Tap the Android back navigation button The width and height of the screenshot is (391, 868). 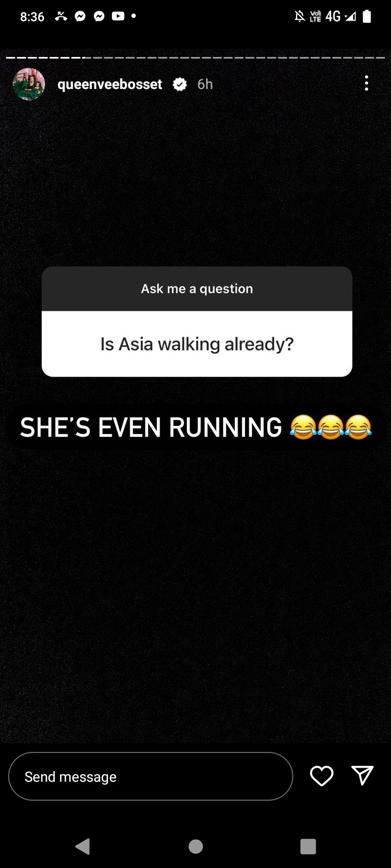pos(83,846)
